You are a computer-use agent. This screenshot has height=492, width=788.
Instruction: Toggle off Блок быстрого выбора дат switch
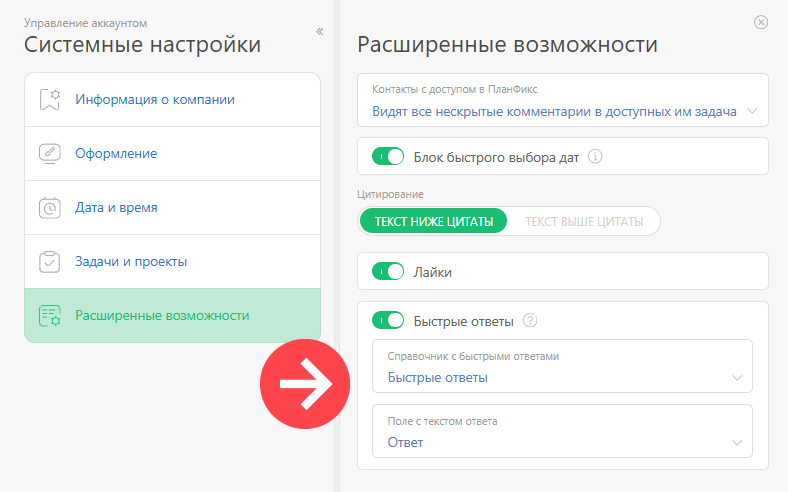point(388,156)
